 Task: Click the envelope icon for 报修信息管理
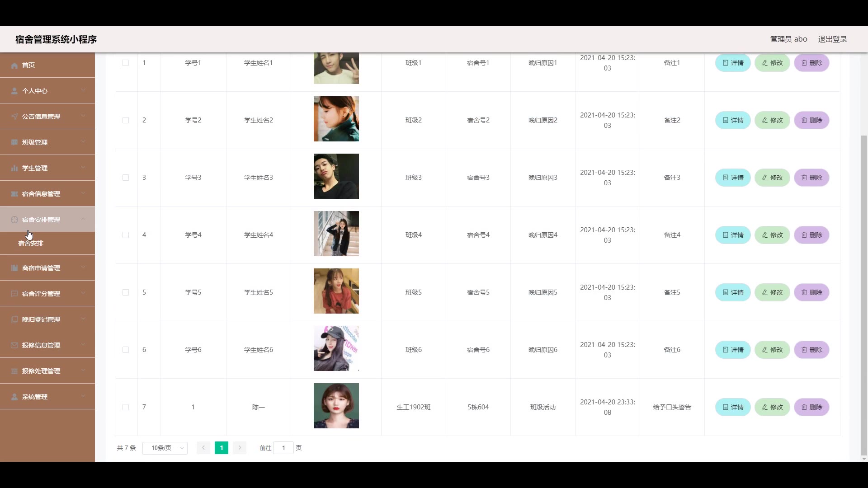[x=14, y=345]
